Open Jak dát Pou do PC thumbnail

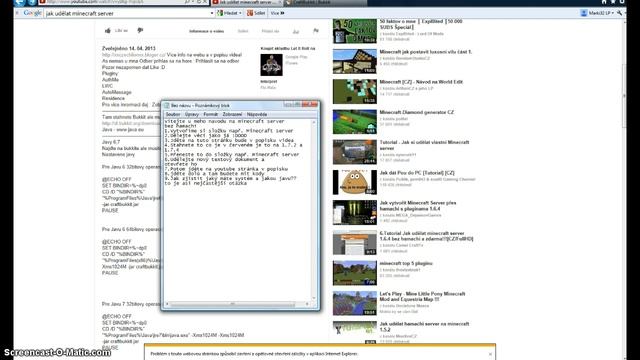pos(355,182)
